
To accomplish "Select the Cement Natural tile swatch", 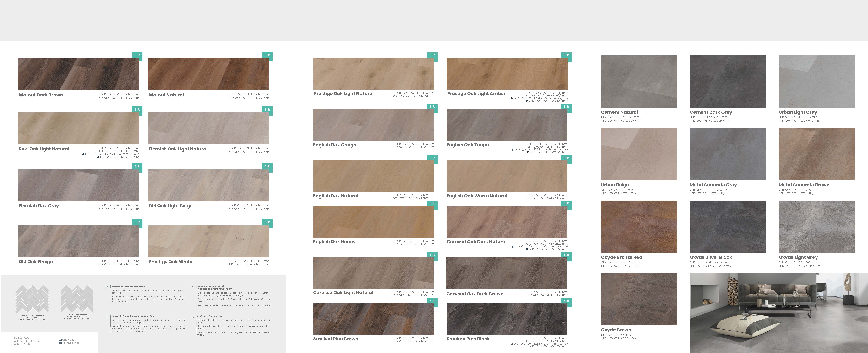I will click(x=639, y=82).
